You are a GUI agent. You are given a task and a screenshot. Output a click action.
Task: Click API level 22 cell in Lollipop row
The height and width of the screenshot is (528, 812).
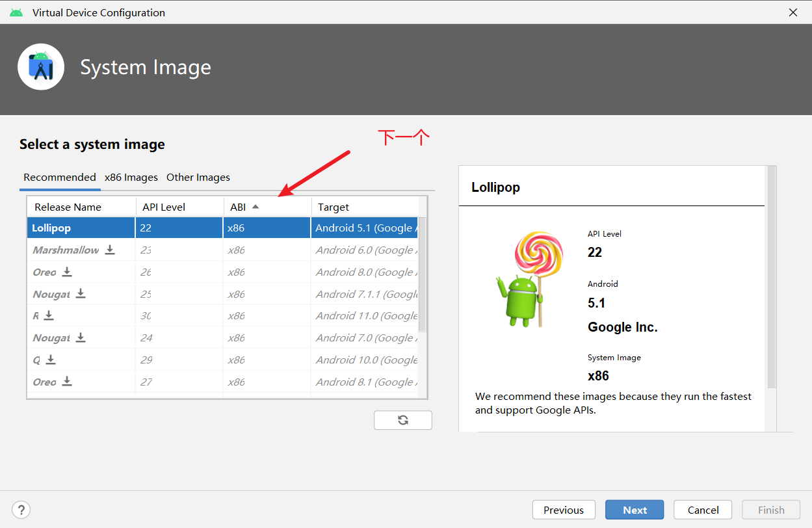click(179, 228)
